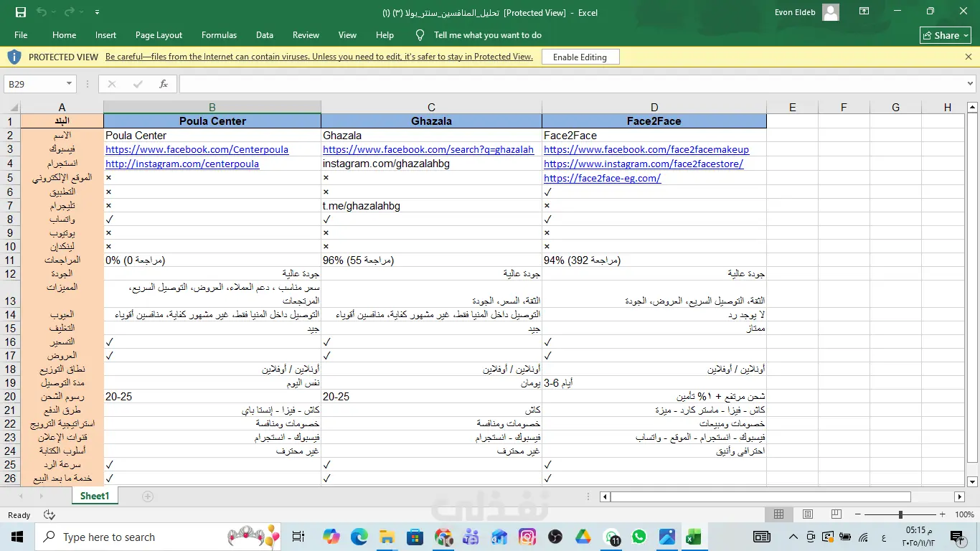Click the zoom slider handle
This screenshot has height=551, width=980.
900,514
